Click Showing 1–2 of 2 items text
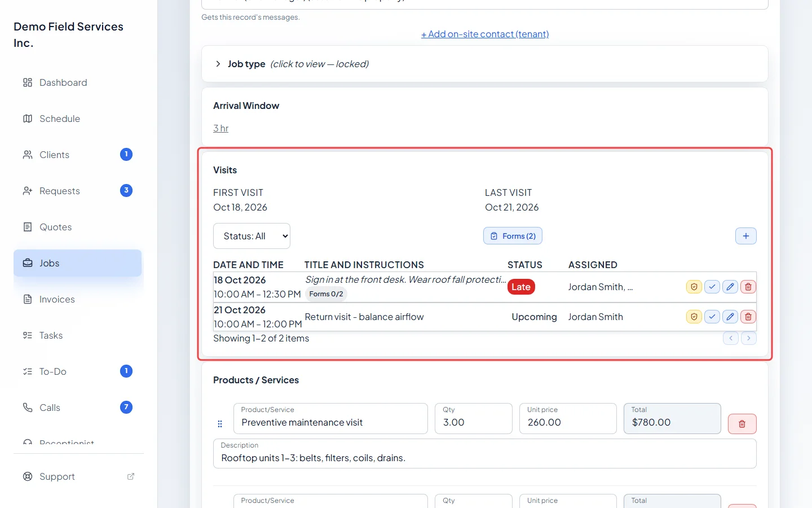The image size is (812, 508). 261,338
